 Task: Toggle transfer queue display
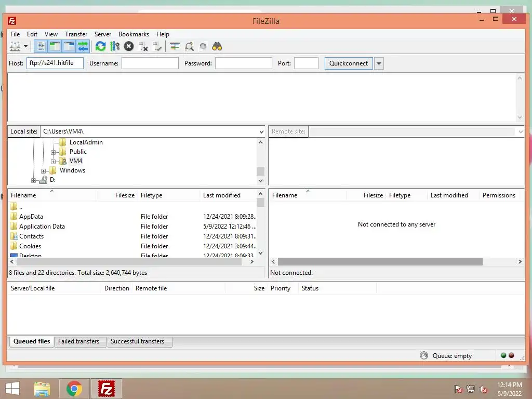coord(83,46)
